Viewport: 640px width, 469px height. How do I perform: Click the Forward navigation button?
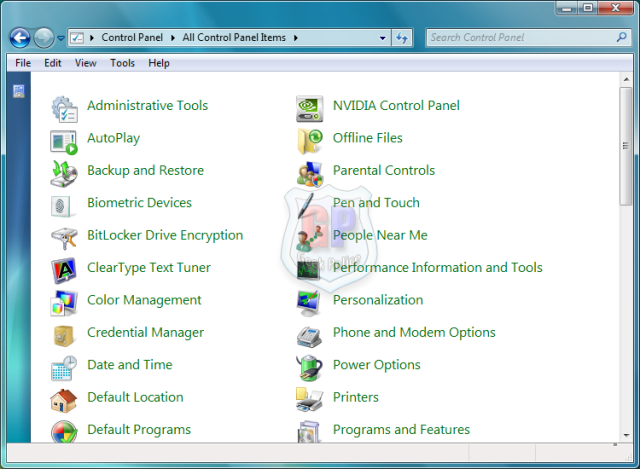pos(44,38)
